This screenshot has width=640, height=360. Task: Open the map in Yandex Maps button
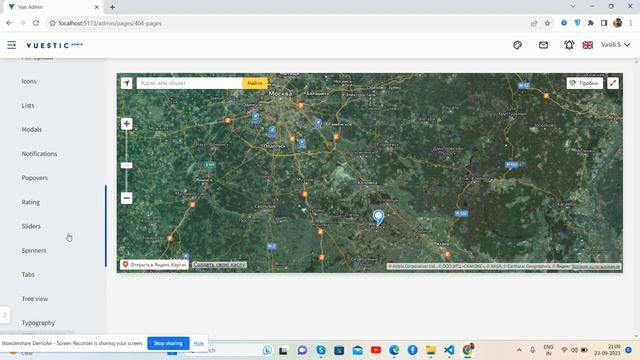click(154, 264)
